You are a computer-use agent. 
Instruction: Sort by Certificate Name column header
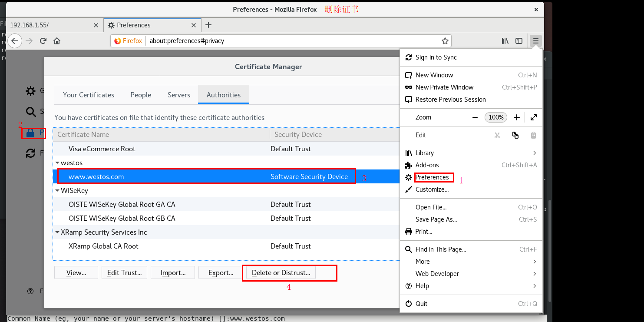tap(162, 135)
